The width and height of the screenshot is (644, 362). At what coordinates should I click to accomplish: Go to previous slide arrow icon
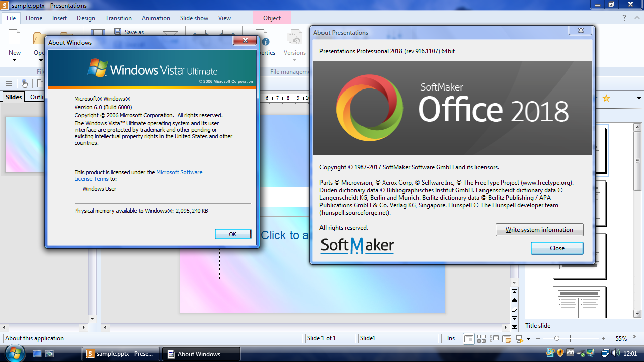click(x=514, y=300)
